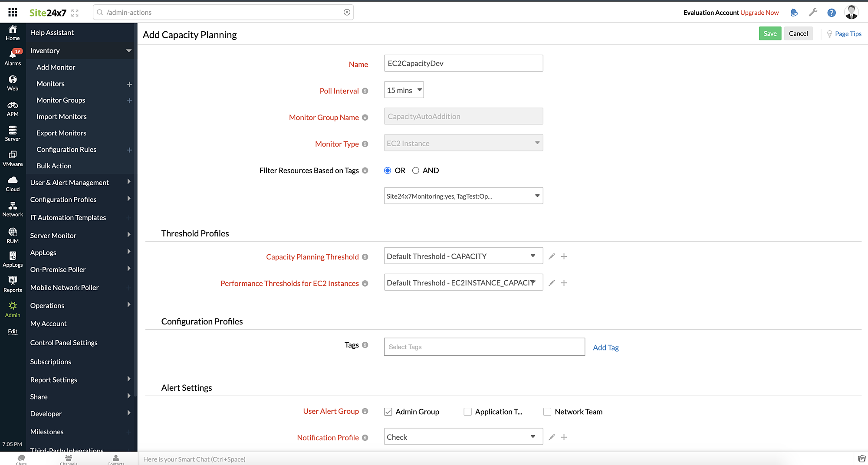868x465 pixels.
Task: Edit the Capacity Planning Threshold profile pencil icon
Action: click(x=551, y=256)
